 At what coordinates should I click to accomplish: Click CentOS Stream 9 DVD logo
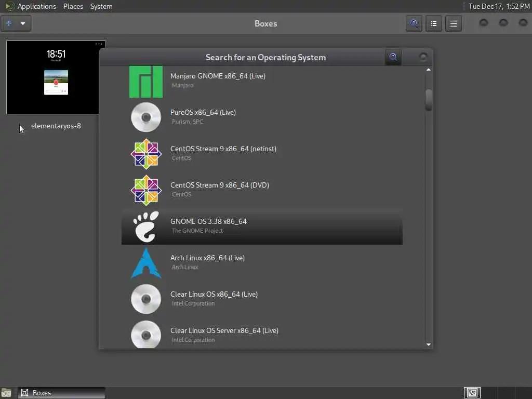tap(146, 190)
